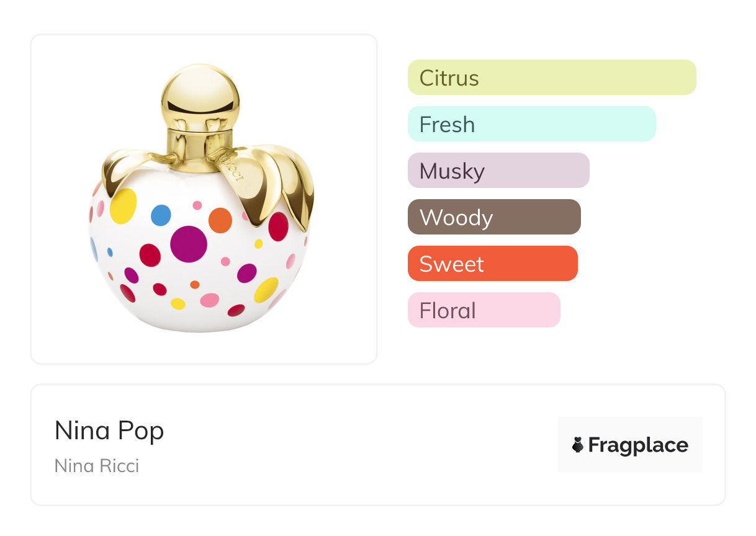756x536 pixels.
Task: Open the Nina Pop perfume title
Action: pos(109,431)
